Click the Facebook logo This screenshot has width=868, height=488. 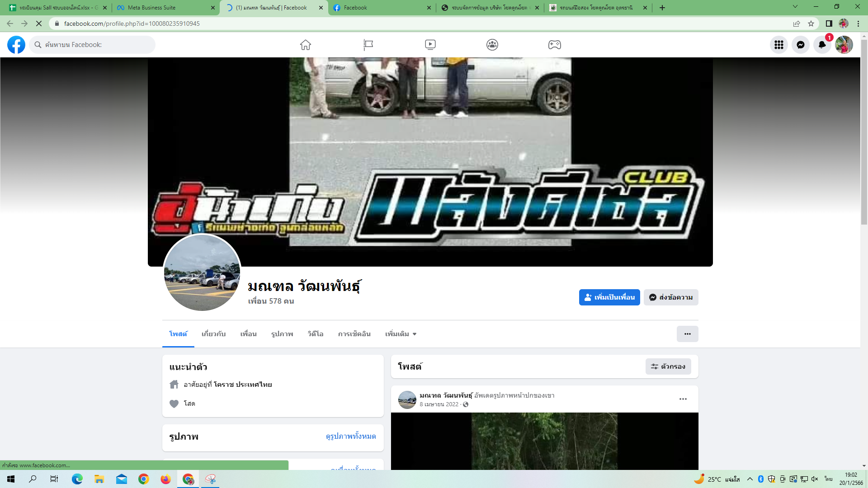point(16,45)
